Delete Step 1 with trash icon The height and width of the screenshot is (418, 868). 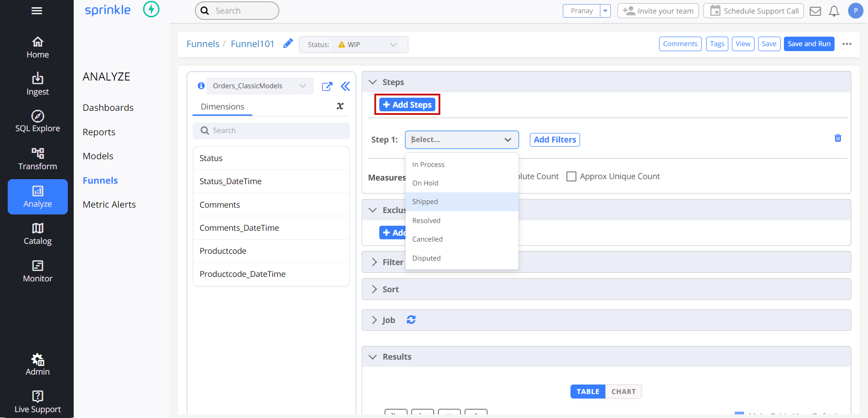tap(838, 138)
